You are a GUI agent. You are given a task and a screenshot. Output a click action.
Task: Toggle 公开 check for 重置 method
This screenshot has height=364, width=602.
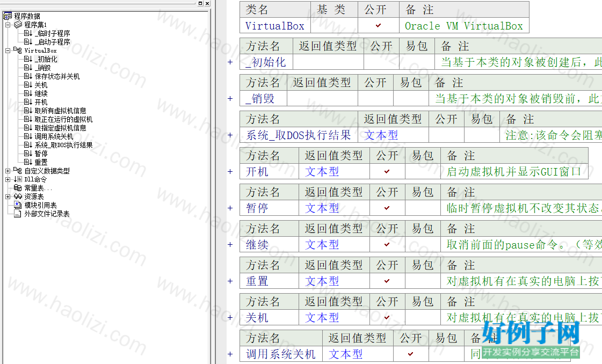pyautogui.click(x=387, y=281)
